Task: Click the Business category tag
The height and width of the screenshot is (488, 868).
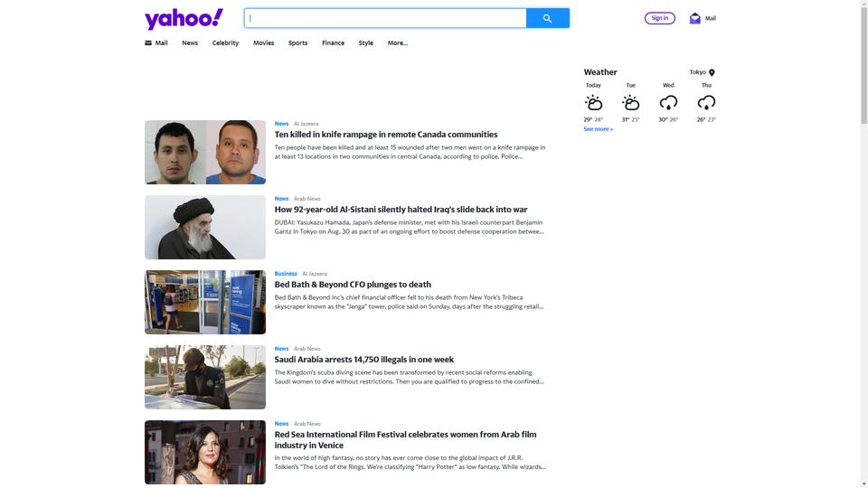Action: pos(286,274)
